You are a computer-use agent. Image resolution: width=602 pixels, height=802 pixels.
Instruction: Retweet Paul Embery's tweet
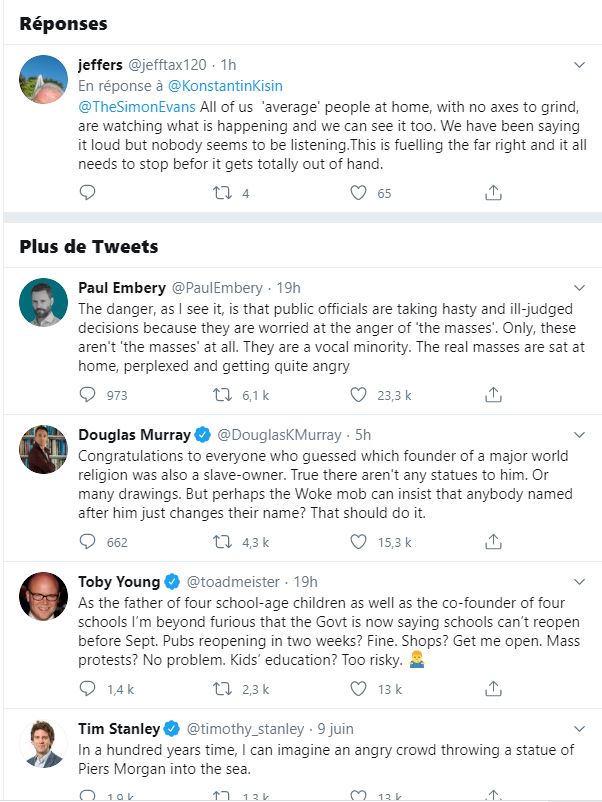click(222, 395)
